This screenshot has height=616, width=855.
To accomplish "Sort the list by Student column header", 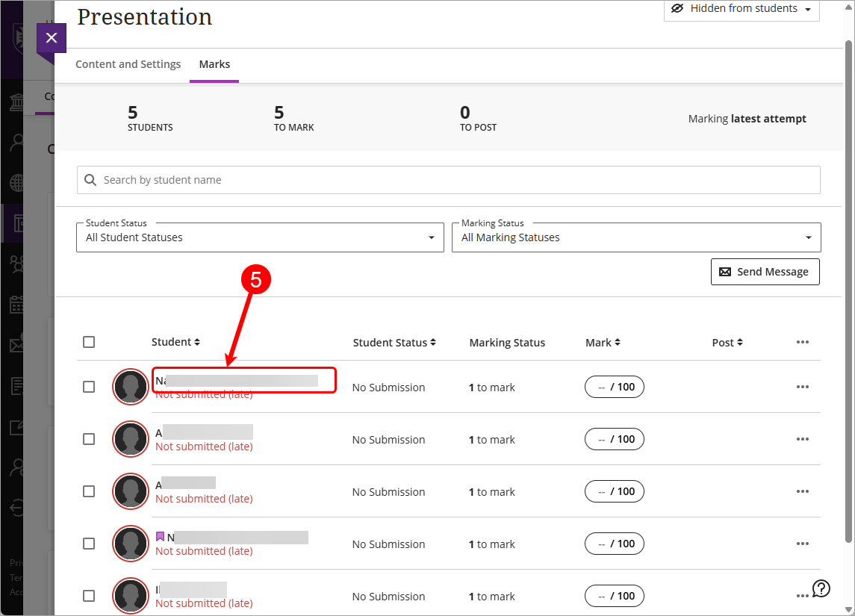I will (175, 342).
